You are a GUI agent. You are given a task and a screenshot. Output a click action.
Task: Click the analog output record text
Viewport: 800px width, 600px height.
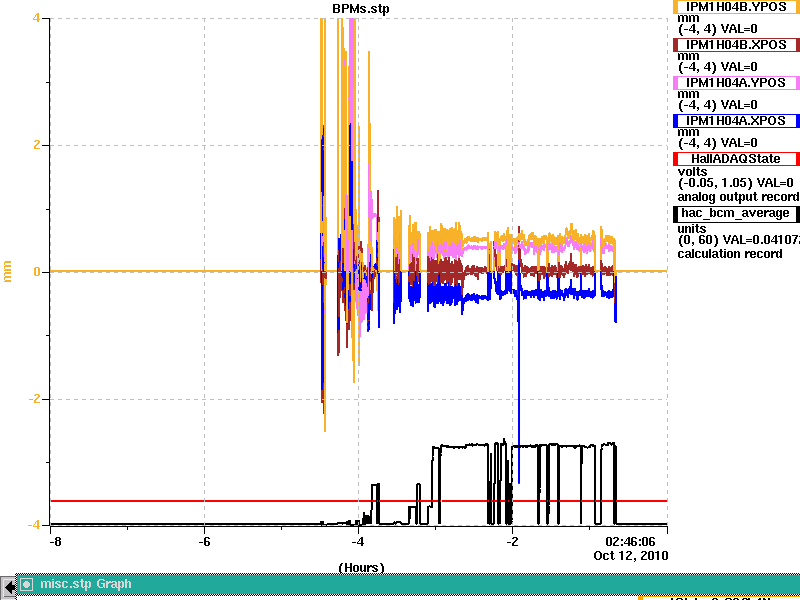(x=738, y=197)
